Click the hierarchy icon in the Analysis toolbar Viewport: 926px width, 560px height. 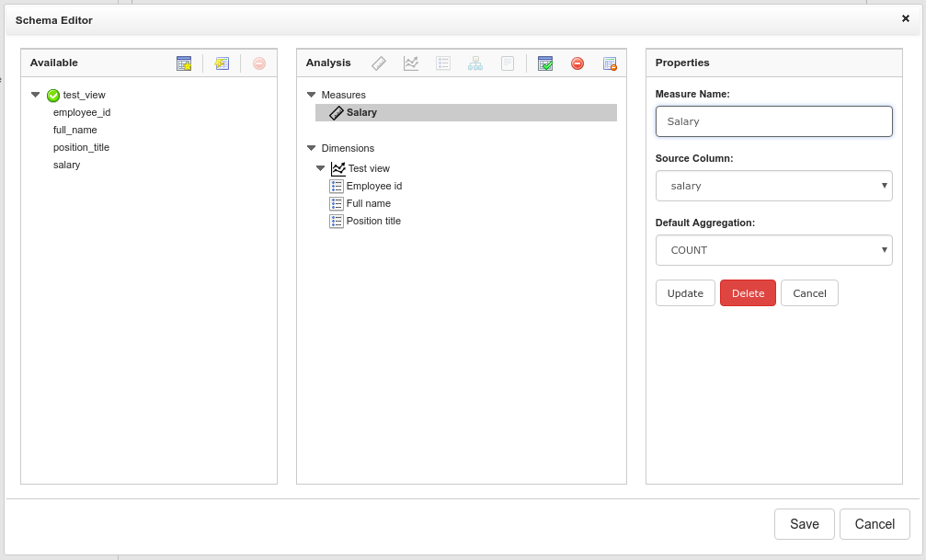coord(475,63)
